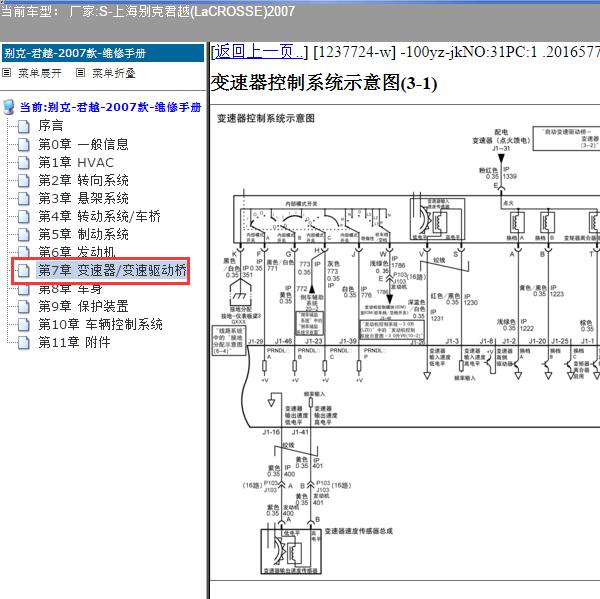Viewport: 600px width, 599px height.
Task: Click the page icon beside 序言
Action: (x=24, y=126)
